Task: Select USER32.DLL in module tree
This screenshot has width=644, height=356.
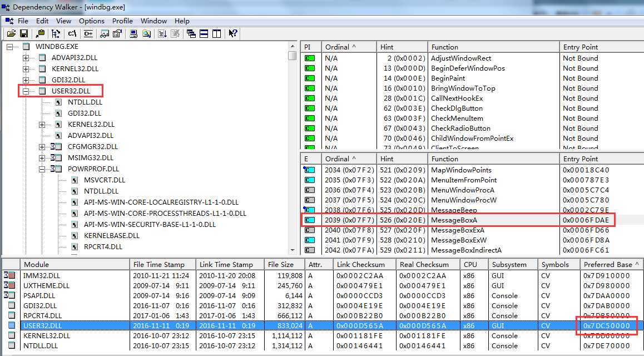Action: click(x=71, y=91)
